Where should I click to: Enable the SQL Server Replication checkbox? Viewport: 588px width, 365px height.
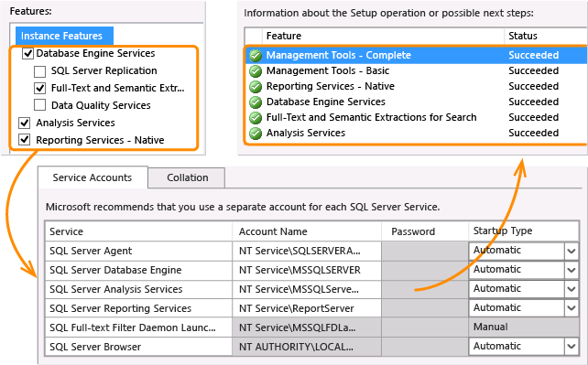pyautogui.click(x=39, y=71)
